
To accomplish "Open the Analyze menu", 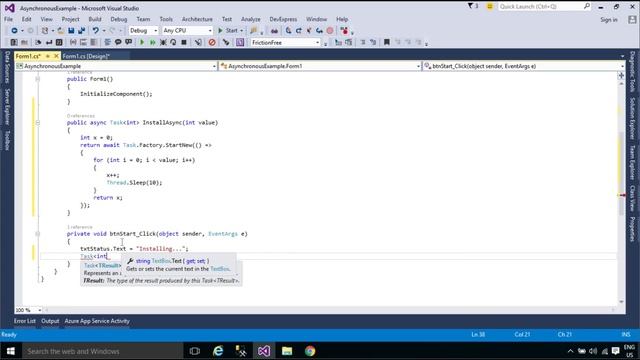I will (251, 19).
